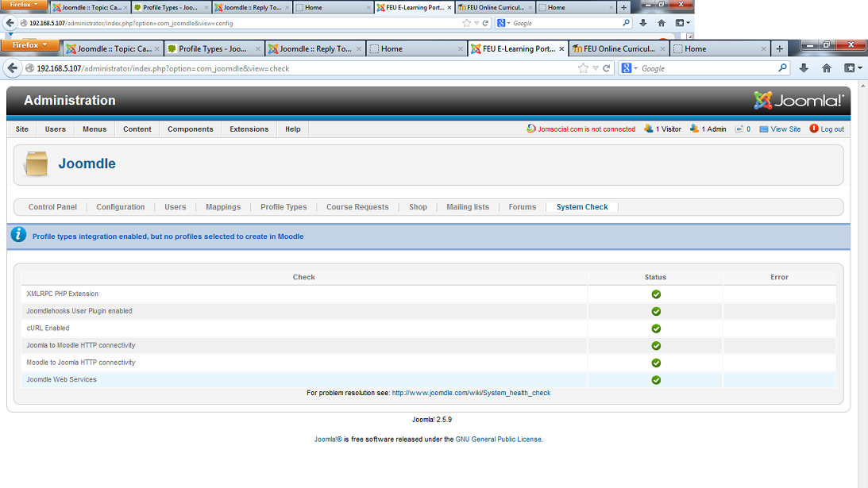Image resolution: width=868 pixels, height=488 pixels.
Task: Click the blue info notice icon
Action: pos(18,235)
